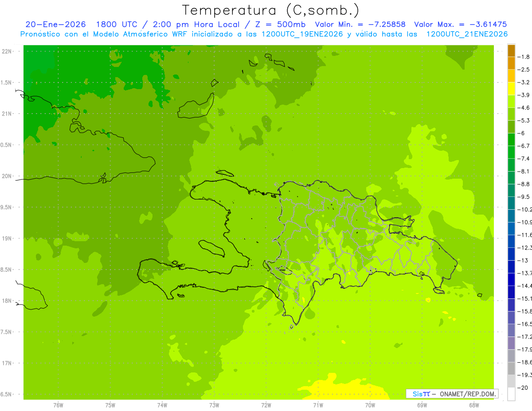
Task: Click the green swatch between -6 and -6.7
Action: [511, 139]
